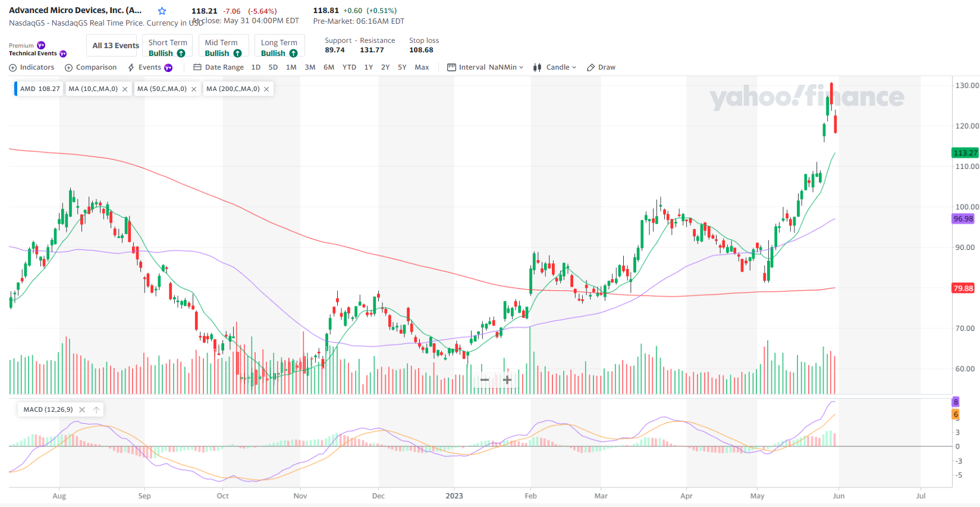Image resolution: width=980 pixels, height=507 pixels.
Task: Select the Draw pencil tool
Action: 601,67
